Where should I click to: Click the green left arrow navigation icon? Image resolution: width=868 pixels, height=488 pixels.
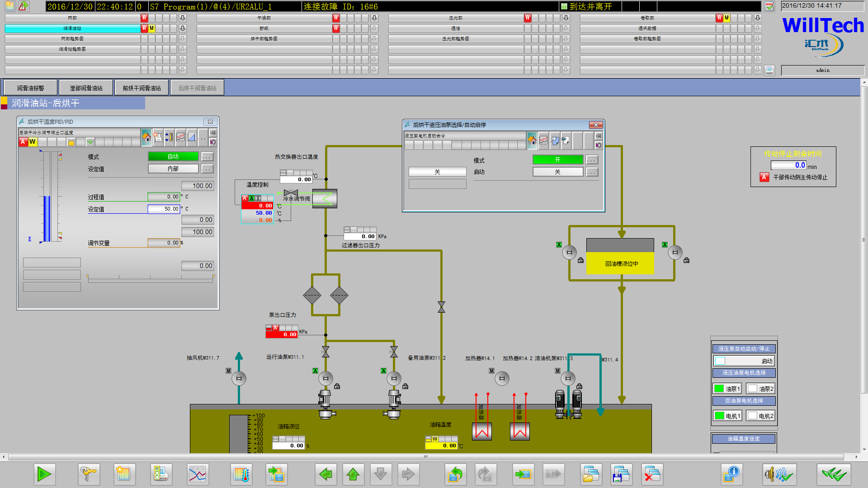[x=325, y=474]
